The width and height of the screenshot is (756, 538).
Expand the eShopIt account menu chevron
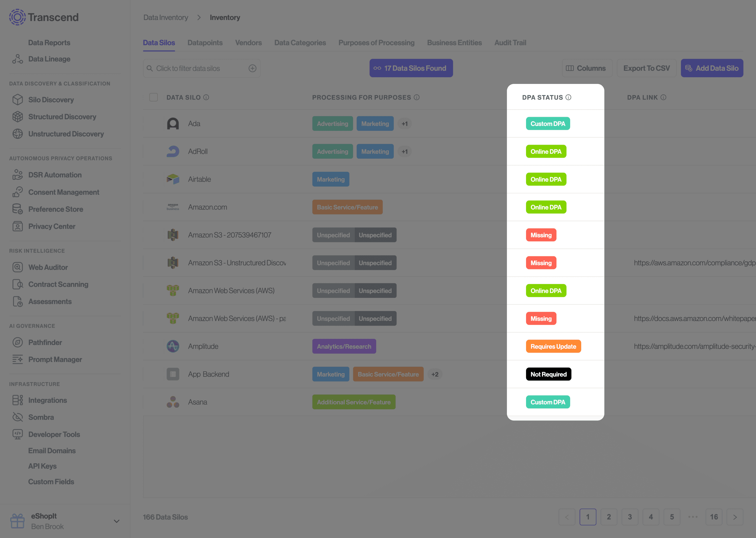(117, 521)
